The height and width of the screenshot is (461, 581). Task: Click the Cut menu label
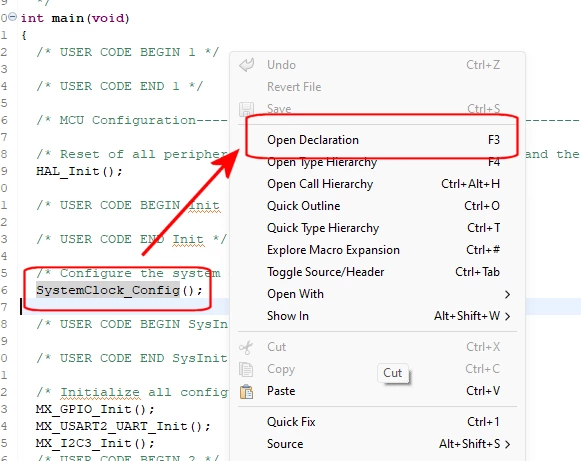pyautogui.click(x=276, y=347)
